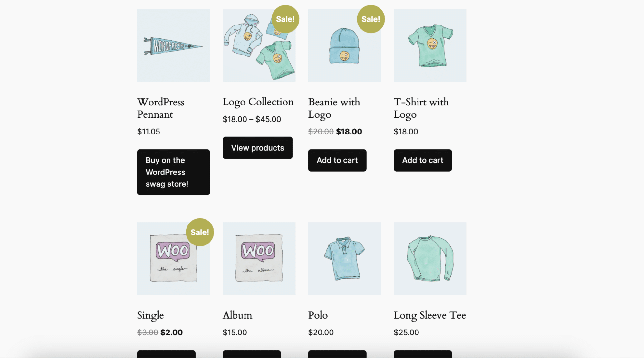Open the Single product image
This screenshot has width=644, height=358.
[173, 258]
